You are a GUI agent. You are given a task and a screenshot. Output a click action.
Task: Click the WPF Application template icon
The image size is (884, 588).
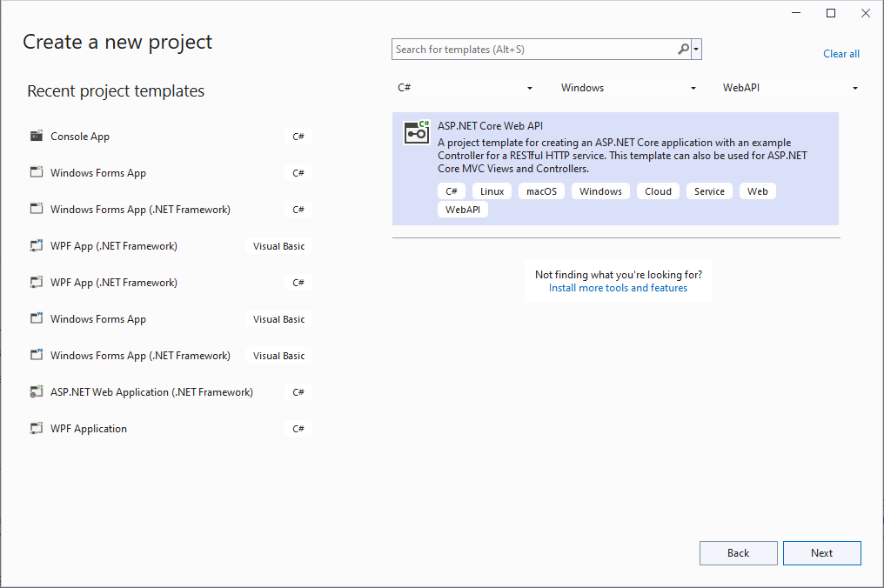pos(37,429)
